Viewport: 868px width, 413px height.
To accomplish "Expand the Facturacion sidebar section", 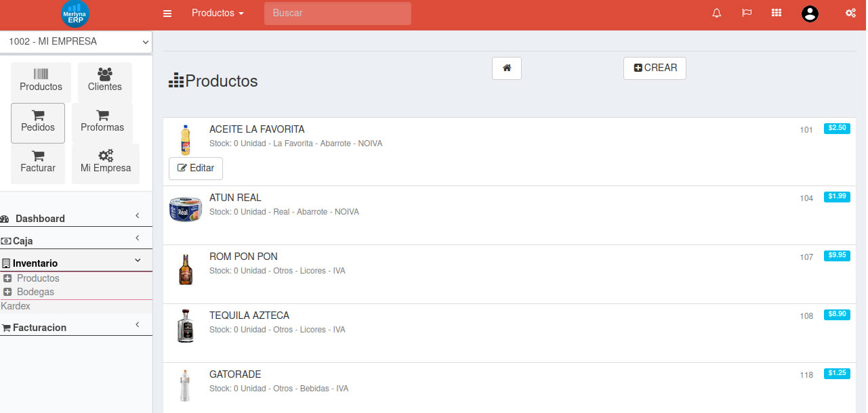I will [76, 327].
